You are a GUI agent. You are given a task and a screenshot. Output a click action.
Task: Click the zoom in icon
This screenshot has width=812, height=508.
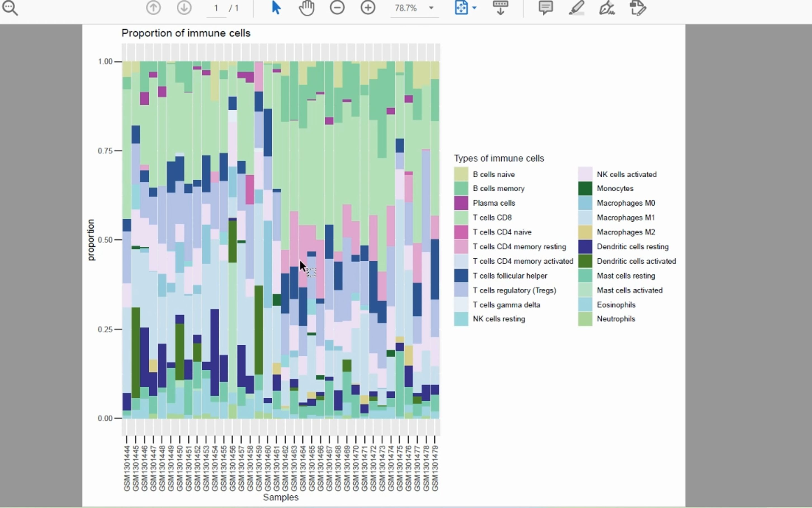(368, 8)
